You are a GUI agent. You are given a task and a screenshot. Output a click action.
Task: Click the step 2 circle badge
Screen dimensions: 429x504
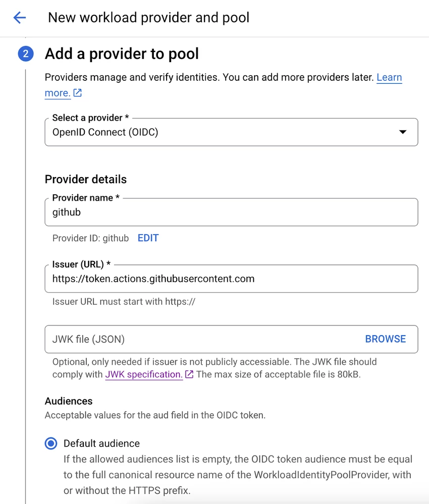pyautogui.click(x=26, y=54)
